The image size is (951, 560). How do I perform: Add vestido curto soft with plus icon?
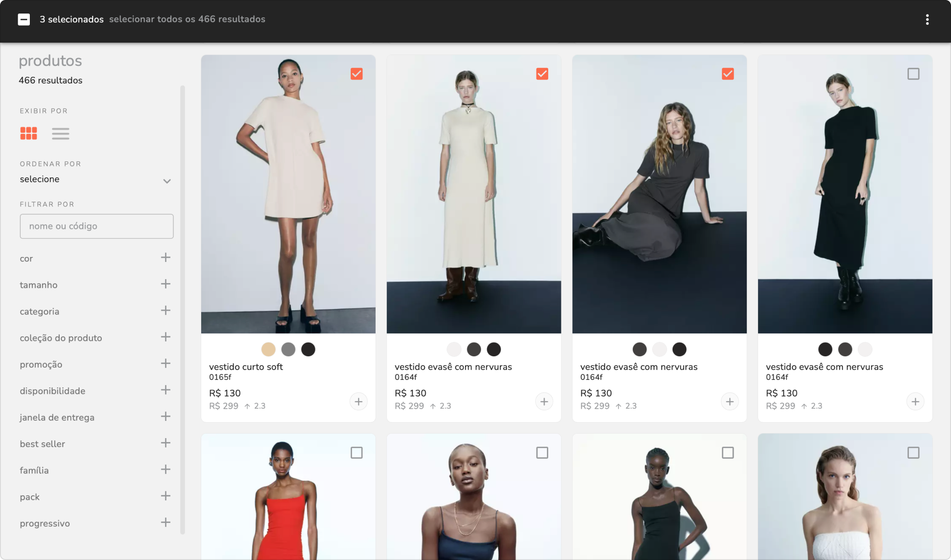(x=358, y=401)
